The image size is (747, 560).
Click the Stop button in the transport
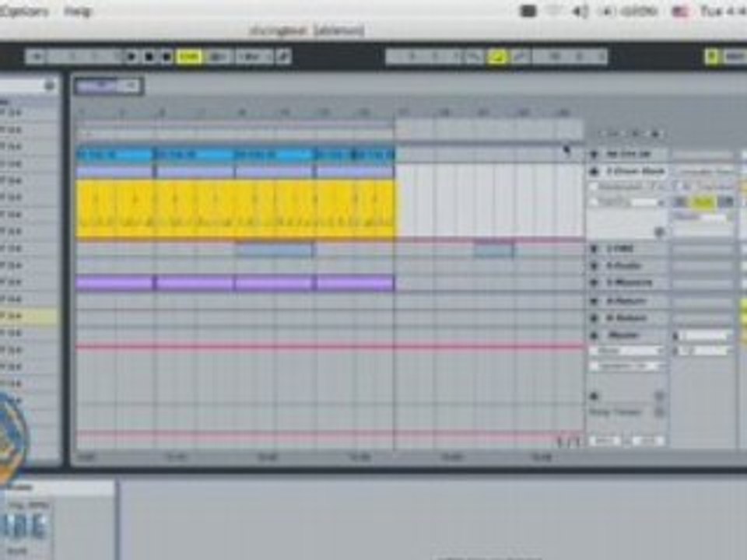(x=149, y=57)
